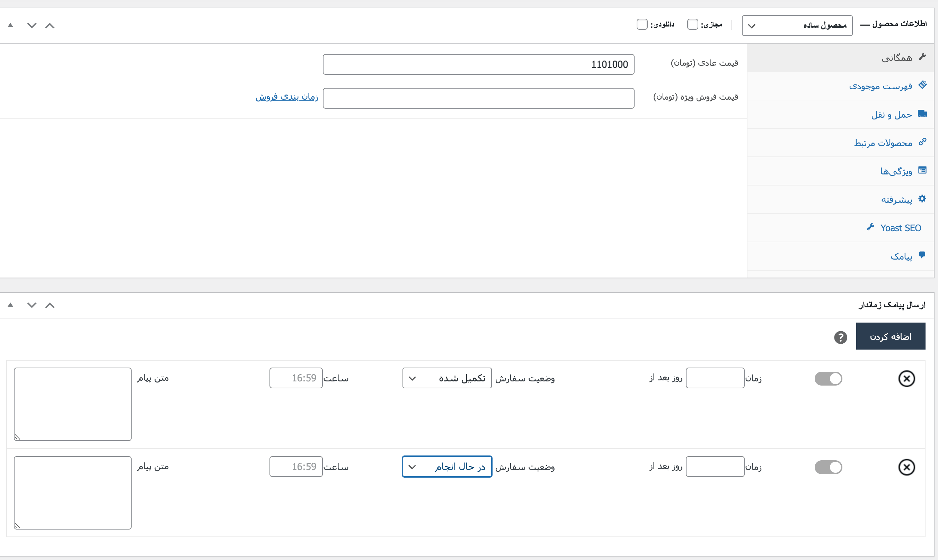
Task: Move ارسال پیامک زماندار panel down
Action: coord(32,305)
